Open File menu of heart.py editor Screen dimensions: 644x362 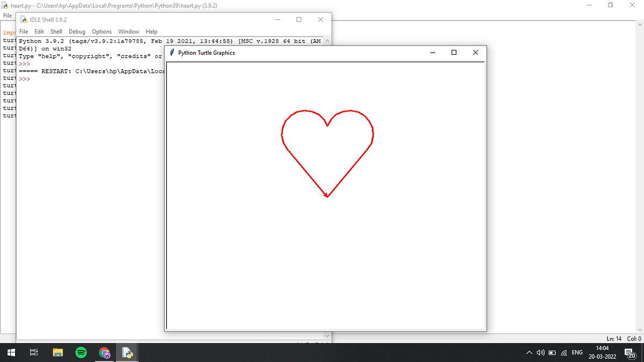coord(7,16)
